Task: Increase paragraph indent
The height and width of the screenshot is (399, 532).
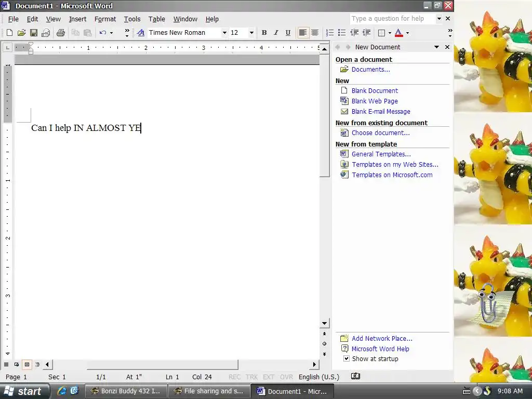Action: pos(366,33)
